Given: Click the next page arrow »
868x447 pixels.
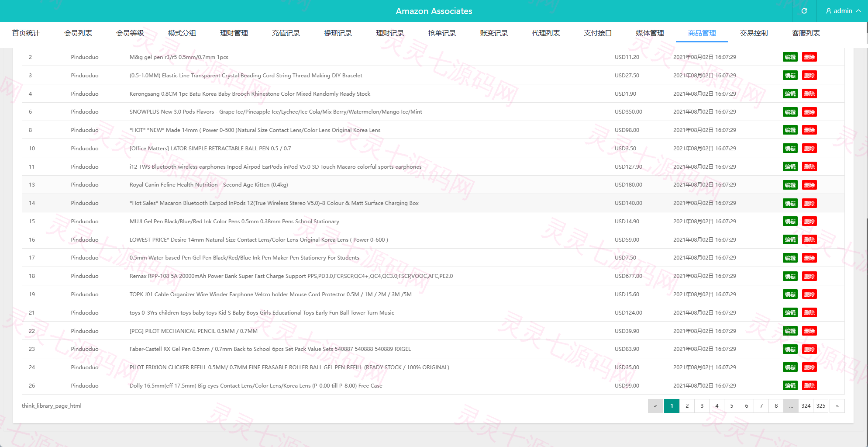Looking at the screenshot, I should point(837,406).
